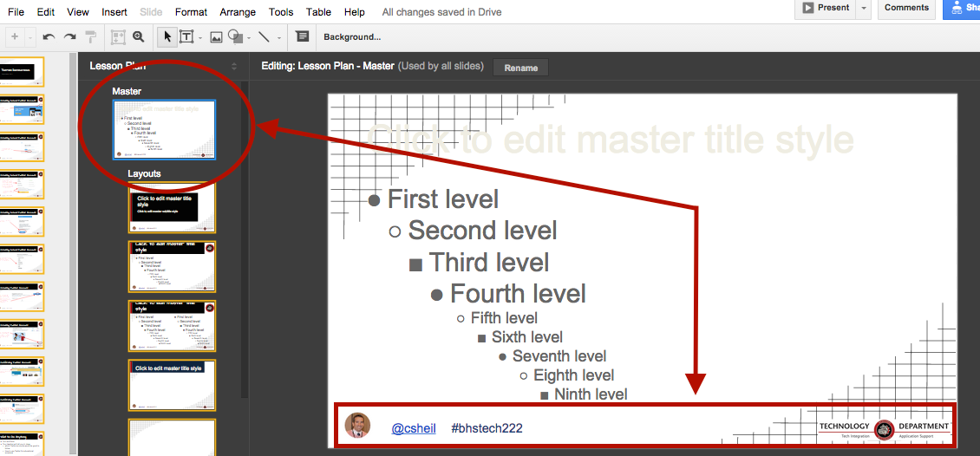The width and height of the screenshot is (980, 456).
Task: Select the Master slide thumbnail
Action: coord(164,129)
